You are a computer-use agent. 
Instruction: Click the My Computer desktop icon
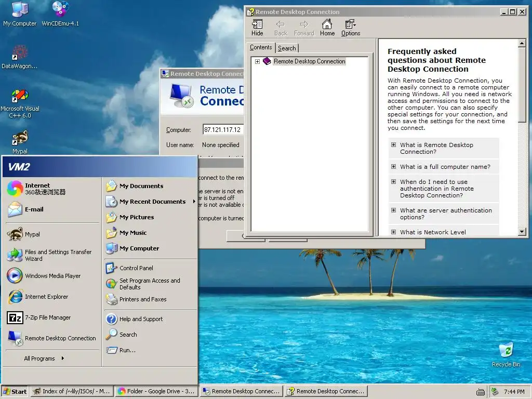click(x=20, y=14)
